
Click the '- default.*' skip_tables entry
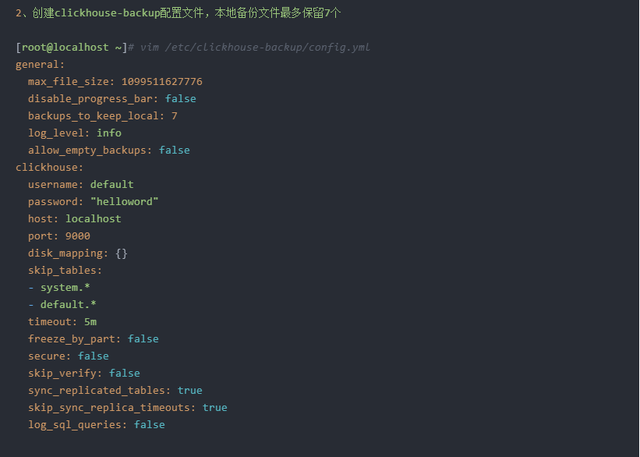62,304
